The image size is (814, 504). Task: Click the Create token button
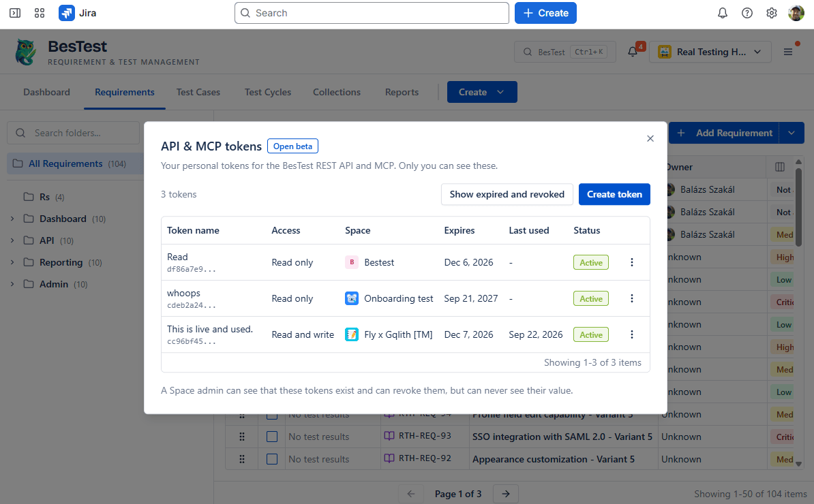[614, 194]
